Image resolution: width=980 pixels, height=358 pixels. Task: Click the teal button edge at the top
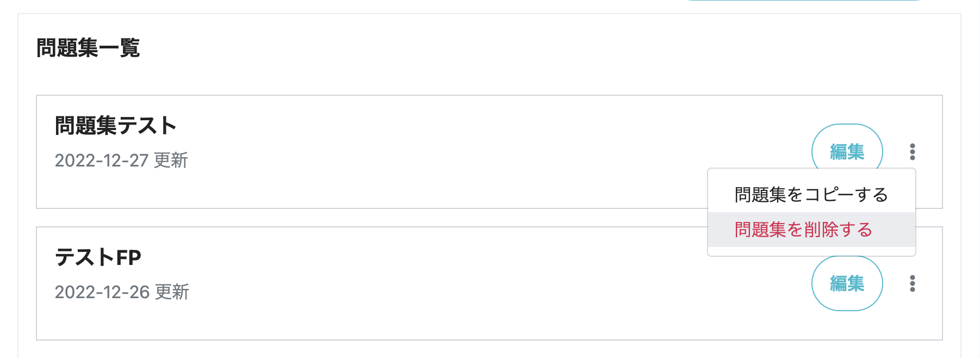tap(805, 1)
